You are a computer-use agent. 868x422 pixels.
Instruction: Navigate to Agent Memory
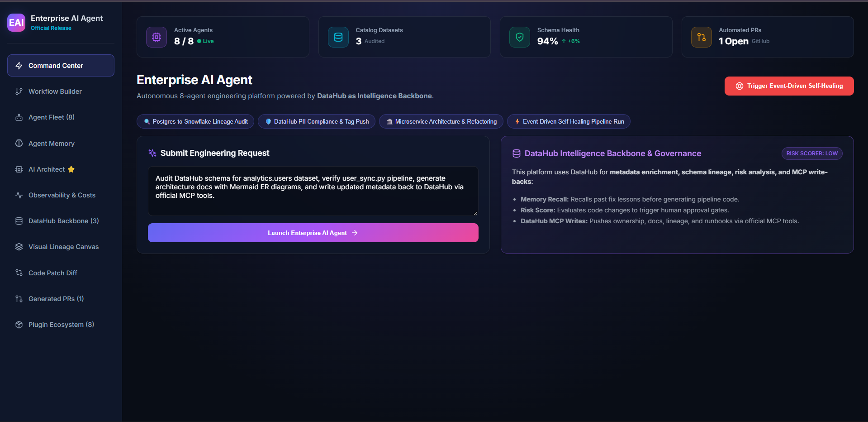[61, 144]
